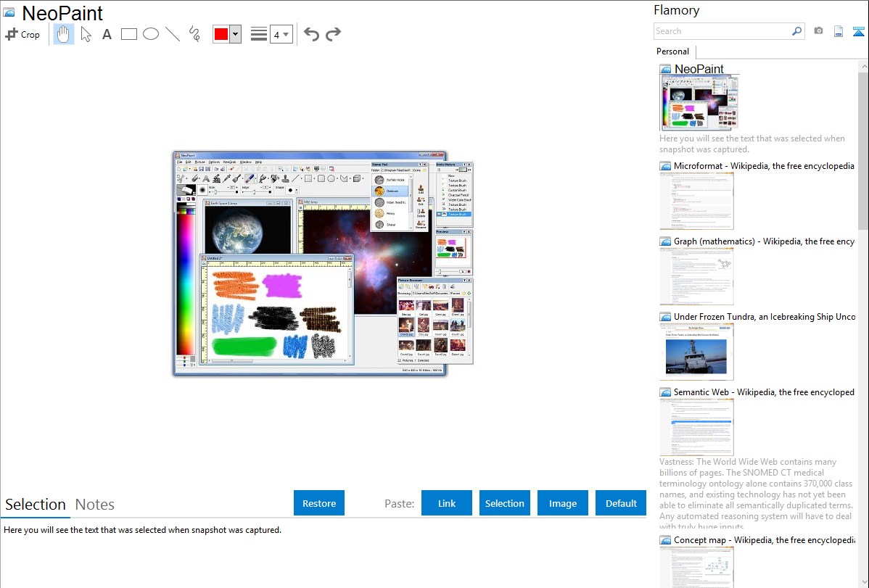
Task: Choose the freehand scribble tool
Action: click(x=194, y=34)
